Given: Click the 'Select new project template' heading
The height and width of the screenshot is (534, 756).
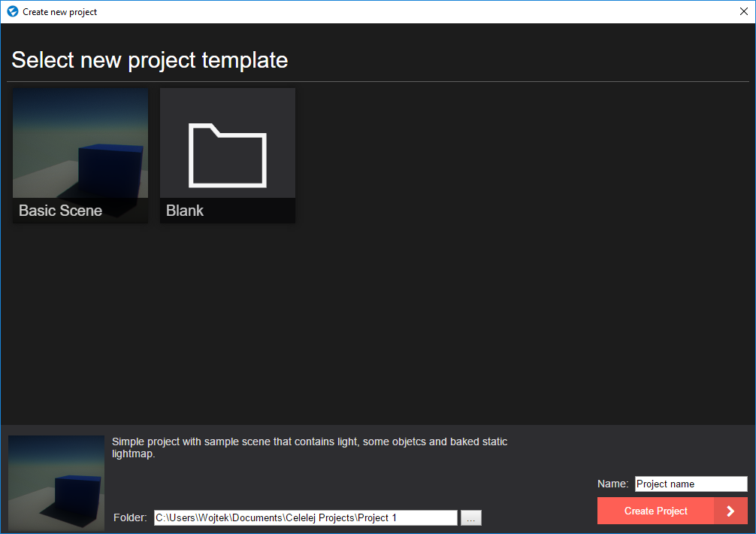Looking at the screenshot, I should click(150, 60).
